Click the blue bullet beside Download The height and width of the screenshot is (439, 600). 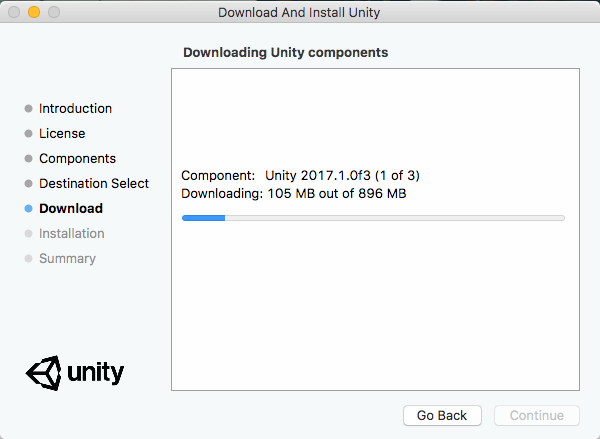28,209
